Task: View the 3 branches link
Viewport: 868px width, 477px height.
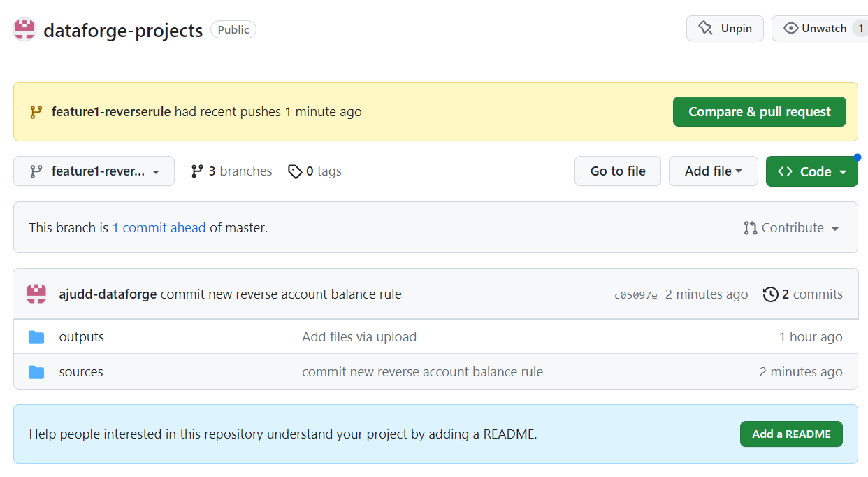Action: [x=231, y=171]
